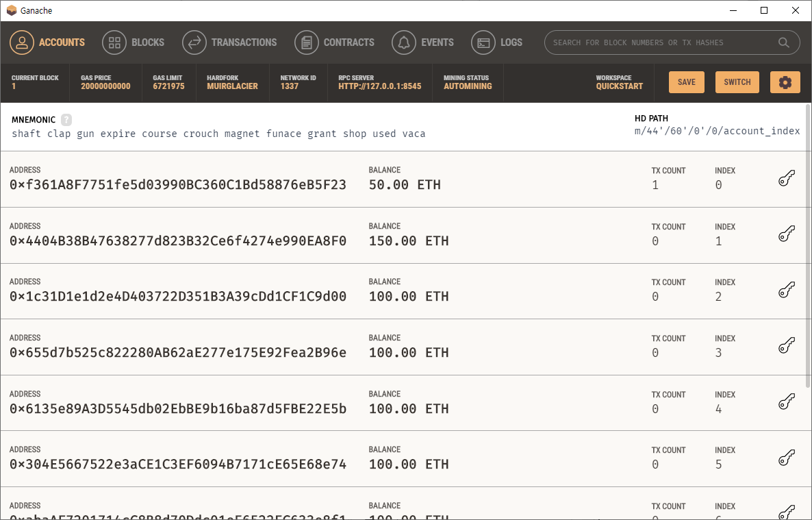This screenshot has height=520, width=812.
Task: Click address 0×6135e89A3D5545db02EbBE9b16ba87d5FBE22E5b
Action: click(x=177, y=408)
